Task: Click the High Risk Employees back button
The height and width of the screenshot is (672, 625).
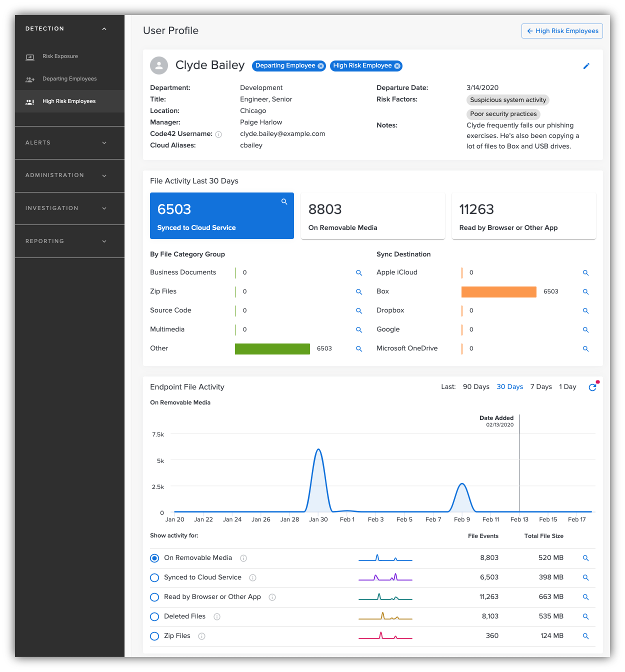Action: pos(562,30)
